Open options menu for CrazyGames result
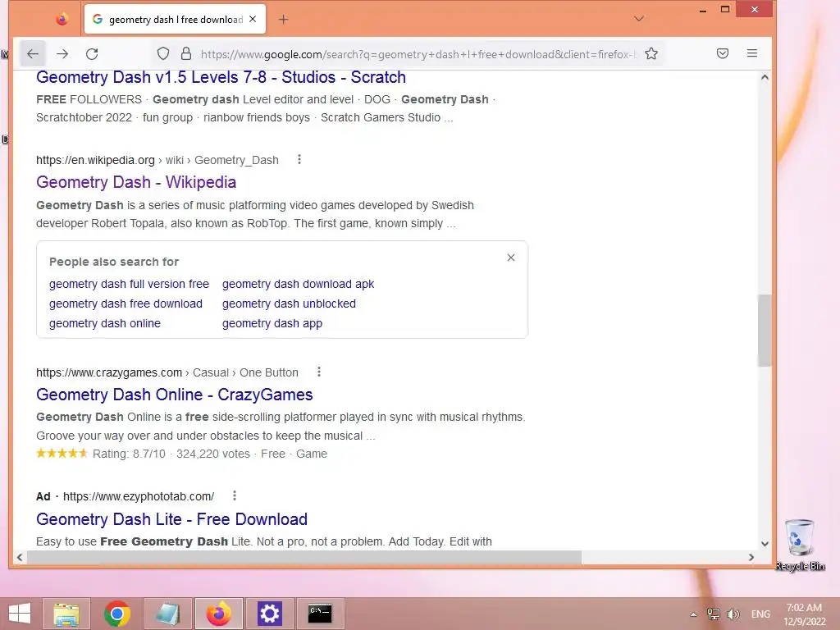The height and width of the screenshot is (630, 840). 319,372
